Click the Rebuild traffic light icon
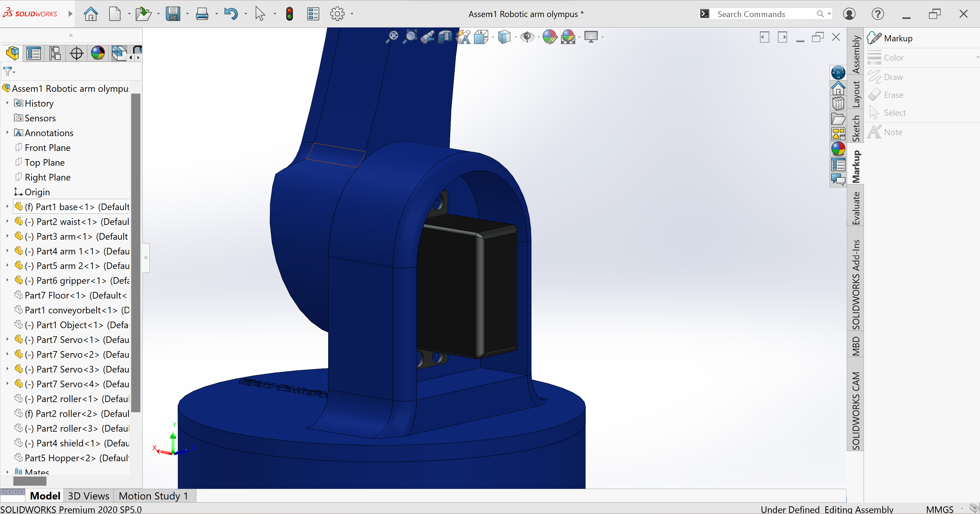The image size is (980, 514). tap(289, 14)
